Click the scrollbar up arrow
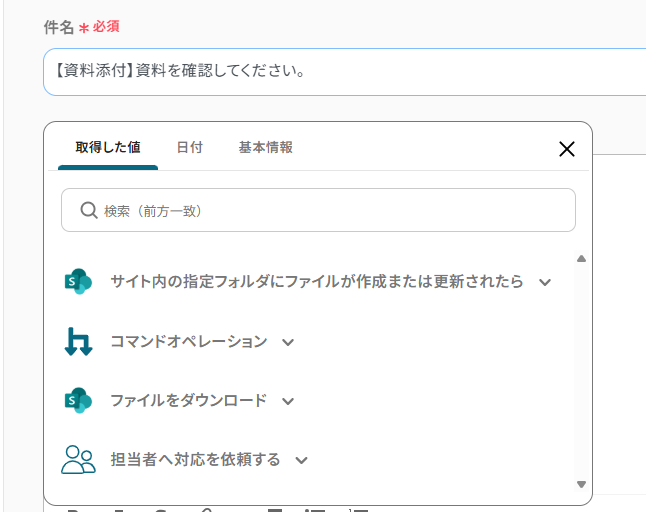This screenshot has height=512, width=646. point(581,258)
